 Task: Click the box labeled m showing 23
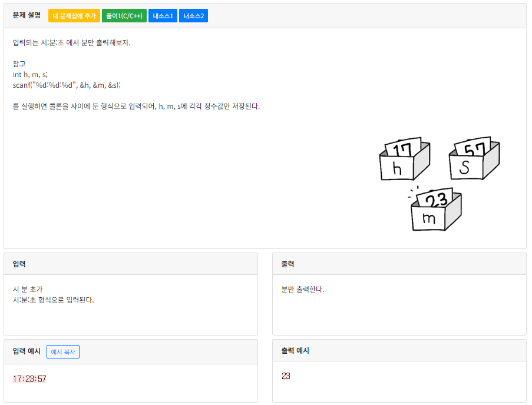pyautogui.click(x=434, y=211)
